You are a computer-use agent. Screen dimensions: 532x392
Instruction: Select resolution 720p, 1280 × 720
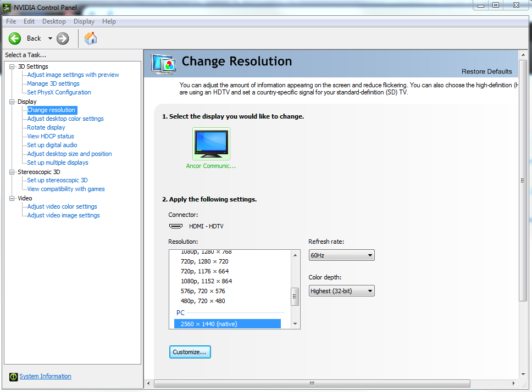pyautogui.click(x=204, y=261)
